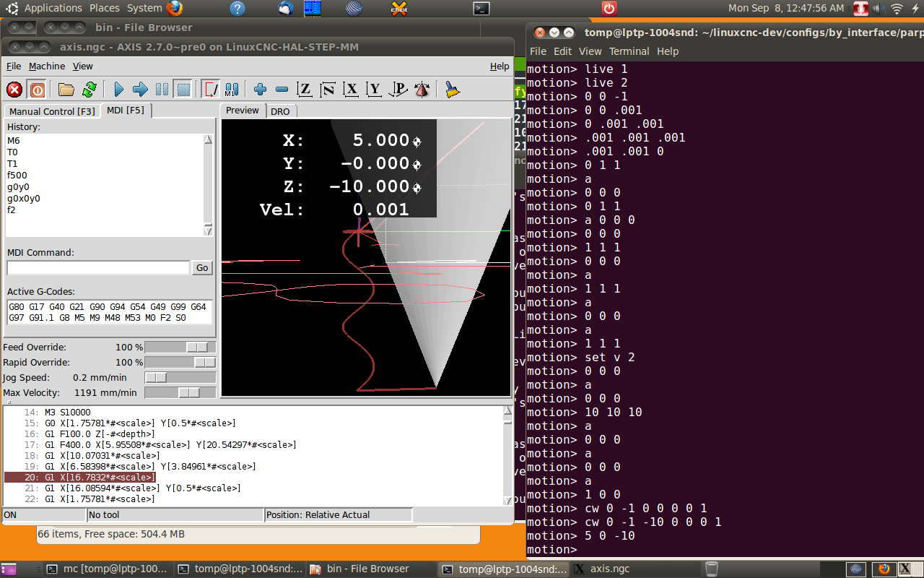Open the volume control in system tray
The height and width of the screenshot is (578, 924).
(879, 9)
